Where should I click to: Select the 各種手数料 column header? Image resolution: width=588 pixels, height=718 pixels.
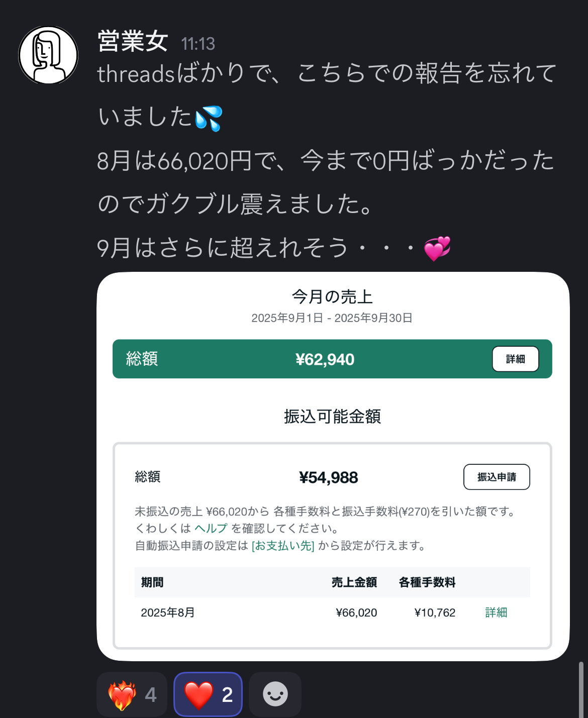click(x=427, y=582)
